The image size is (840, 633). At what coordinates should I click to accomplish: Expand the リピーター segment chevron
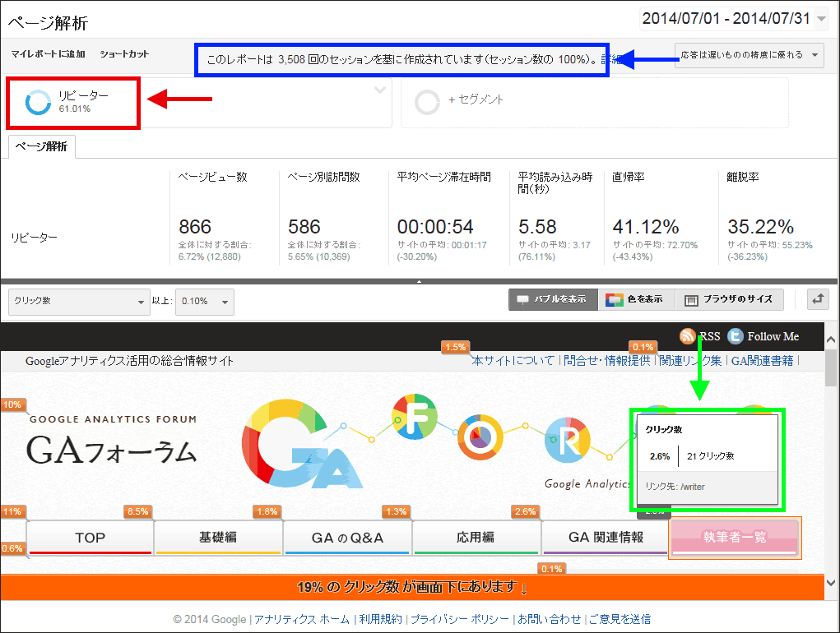(380, 90)
